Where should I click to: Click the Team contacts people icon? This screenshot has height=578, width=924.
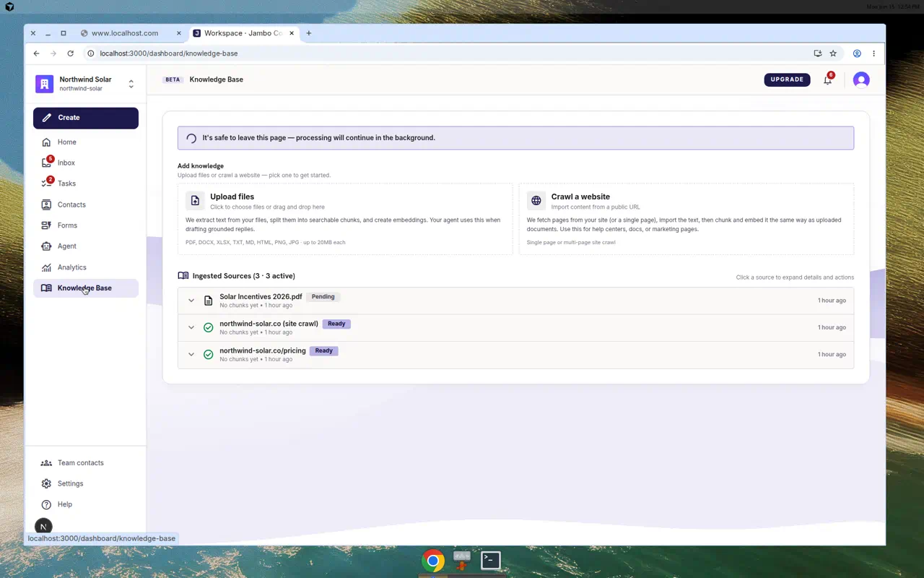[46, 463]
